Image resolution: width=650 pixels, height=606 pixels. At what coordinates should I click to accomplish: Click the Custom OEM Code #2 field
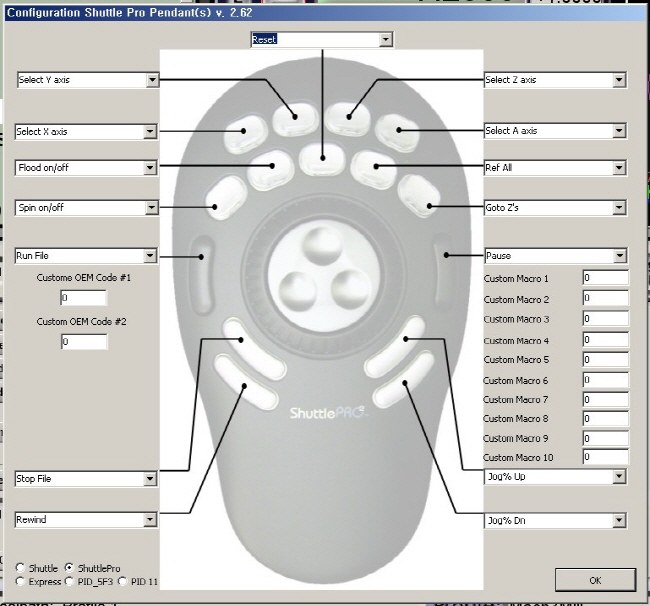84,342
